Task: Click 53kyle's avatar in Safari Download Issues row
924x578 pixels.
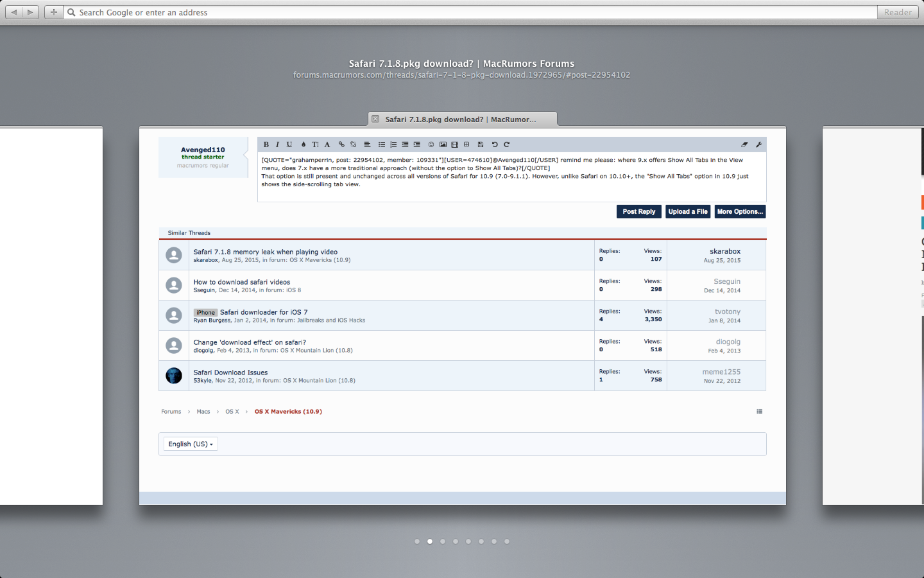Action: click(174, 376)
